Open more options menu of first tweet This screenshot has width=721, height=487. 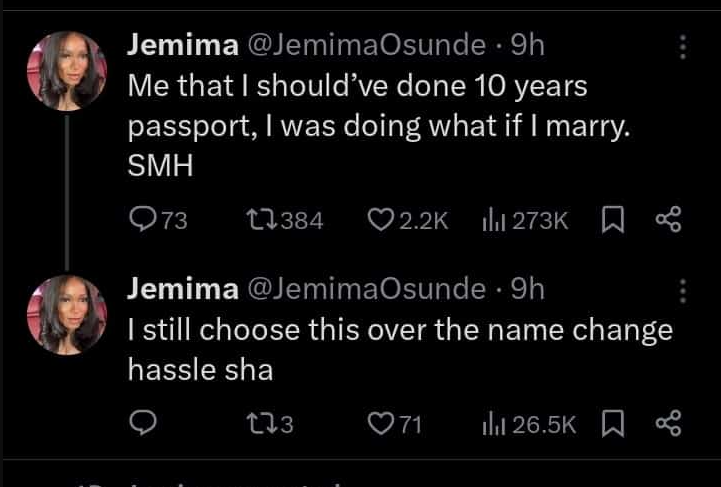(x=683, y=47)
